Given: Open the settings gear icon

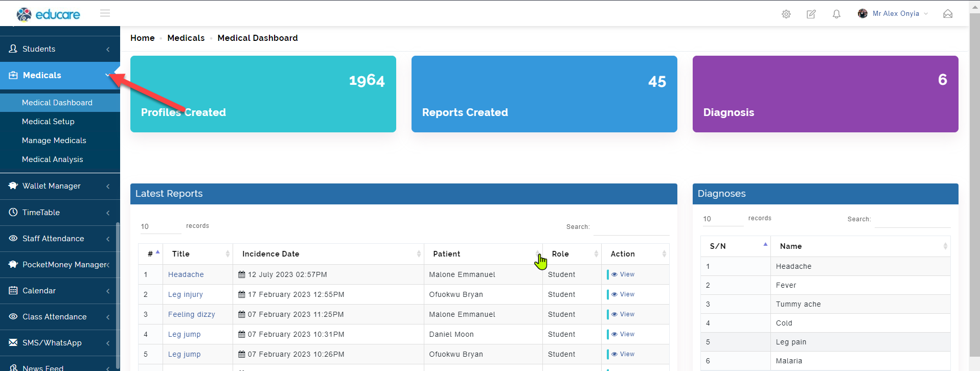Looking at the screenshot, I should (786, 14).
